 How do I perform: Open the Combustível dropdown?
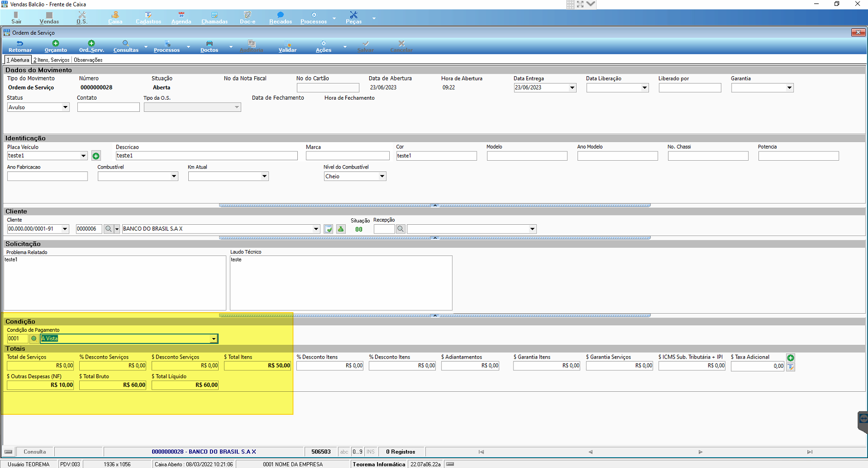coord(174,176)
